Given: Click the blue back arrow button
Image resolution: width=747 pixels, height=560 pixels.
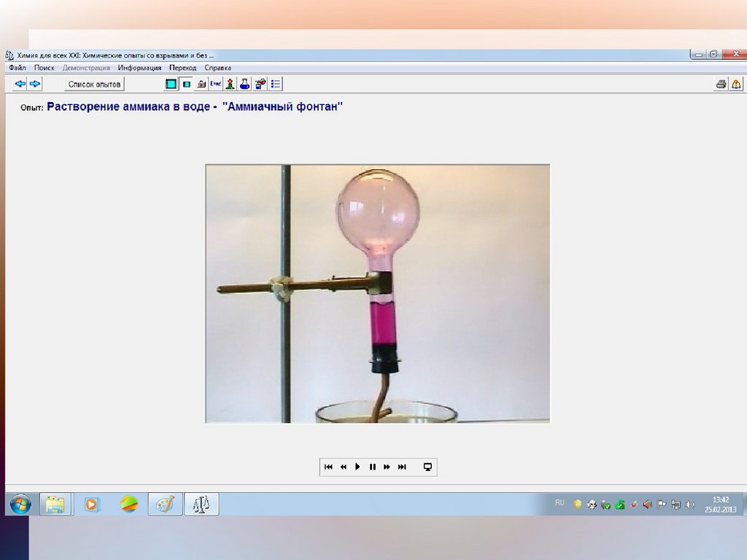Looking at the screenshot, I should [20, 84].
